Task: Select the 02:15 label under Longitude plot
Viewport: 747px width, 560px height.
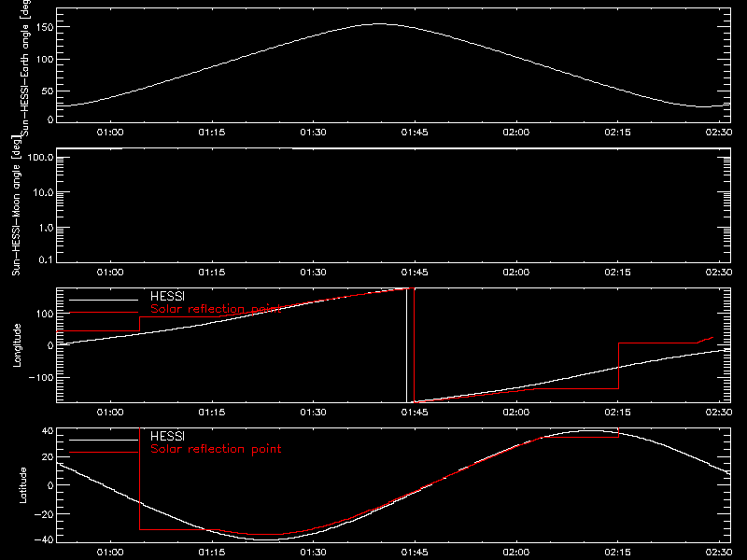Action: coord(618,412)
